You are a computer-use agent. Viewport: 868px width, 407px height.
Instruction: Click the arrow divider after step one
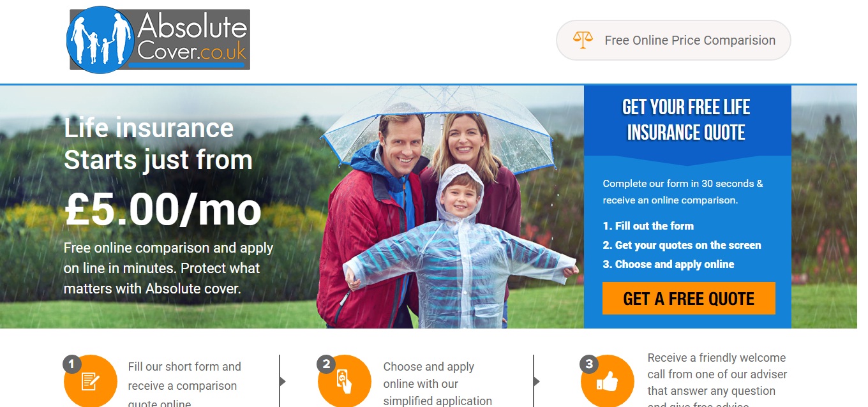[x=281, y=381]
